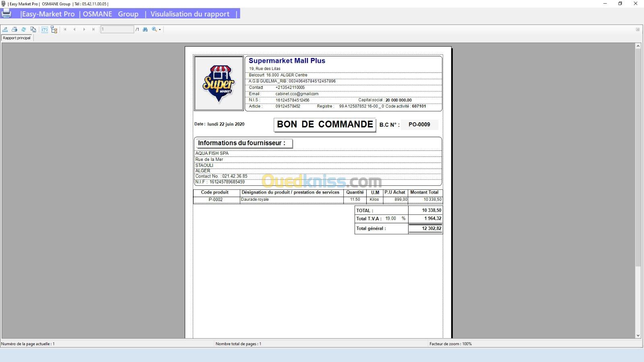Select the Rapport principal tab
This screenshot has height=362, width=644.
pyautogui.click(x=17, y=38)
